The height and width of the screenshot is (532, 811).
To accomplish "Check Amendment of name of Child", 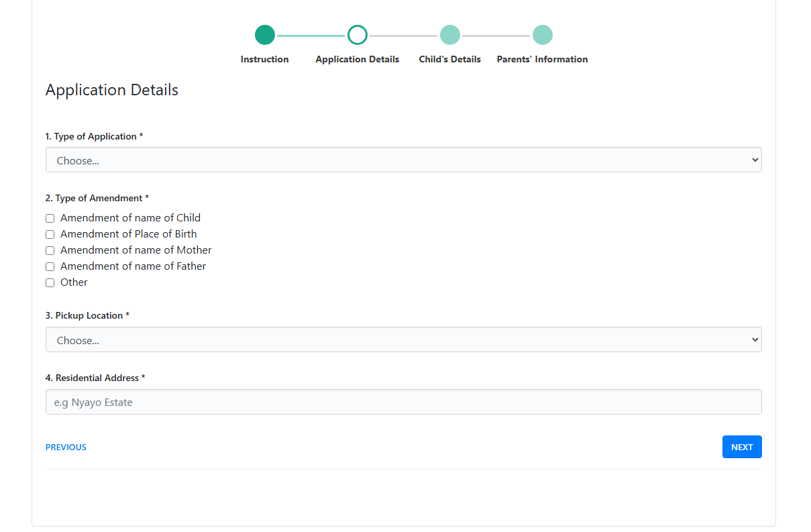I will point(50,218).
